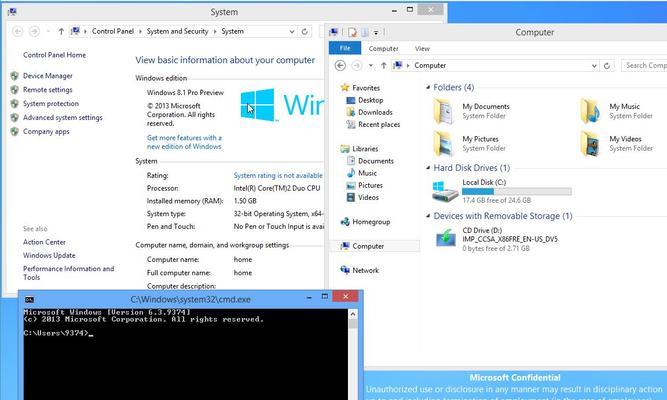
Task: Click the cmd.exe title bar
Action: (x=191, y=300)
